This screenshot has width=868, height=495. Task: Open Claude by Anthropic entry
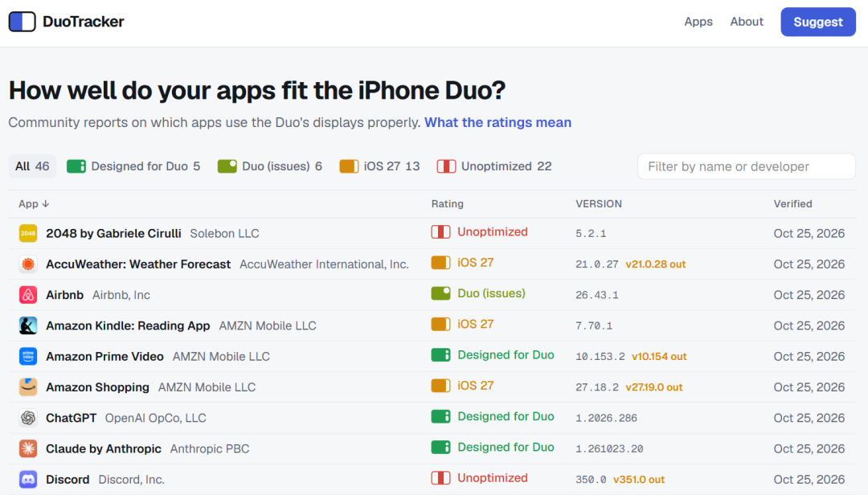point(104,448)
